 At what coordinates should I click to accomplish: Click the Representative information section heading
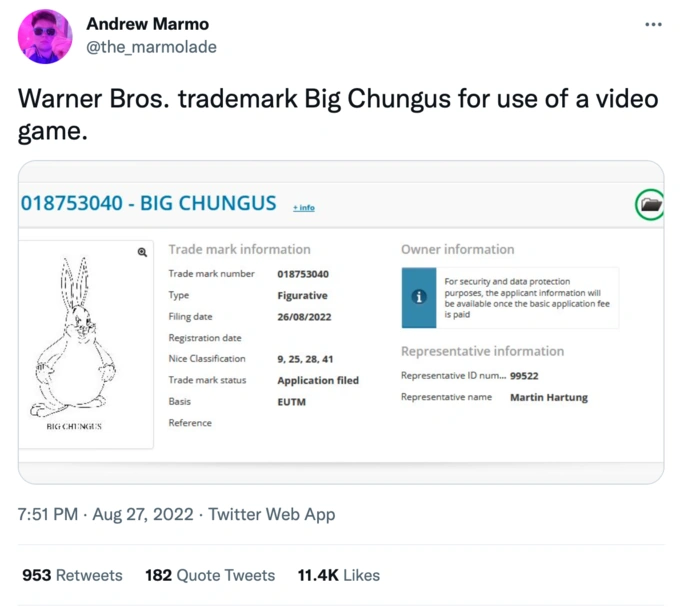coord(482,351)
